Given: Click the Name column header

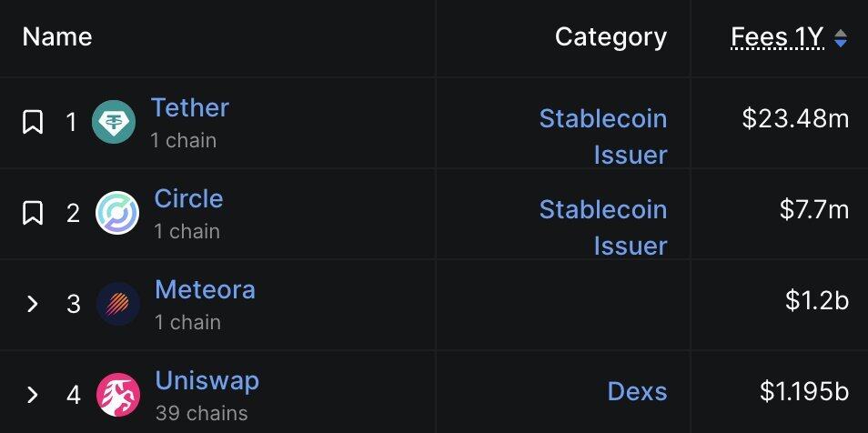Looking at the screenshot, I should point(57,37).
